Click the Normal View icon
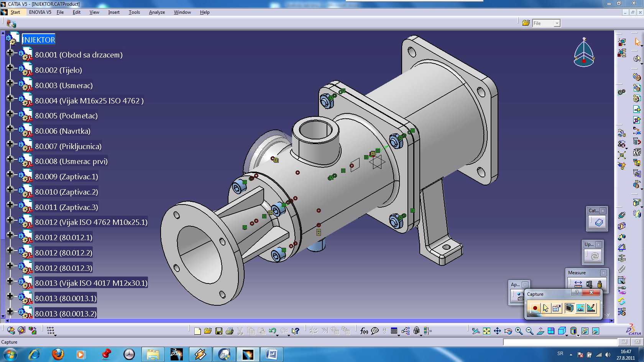This screenshot has width=644, height=362. pyautogui.click(x=540, y=331)
